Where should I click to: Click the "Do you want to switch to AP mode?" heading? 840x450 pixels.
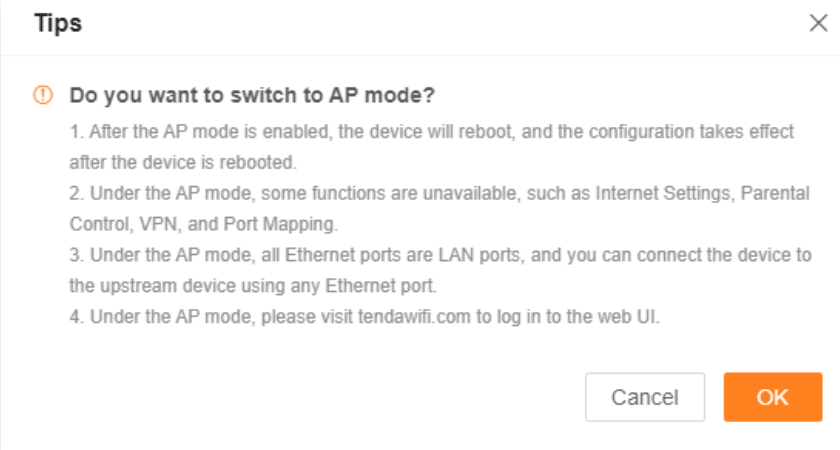click(x=251, y=96)
